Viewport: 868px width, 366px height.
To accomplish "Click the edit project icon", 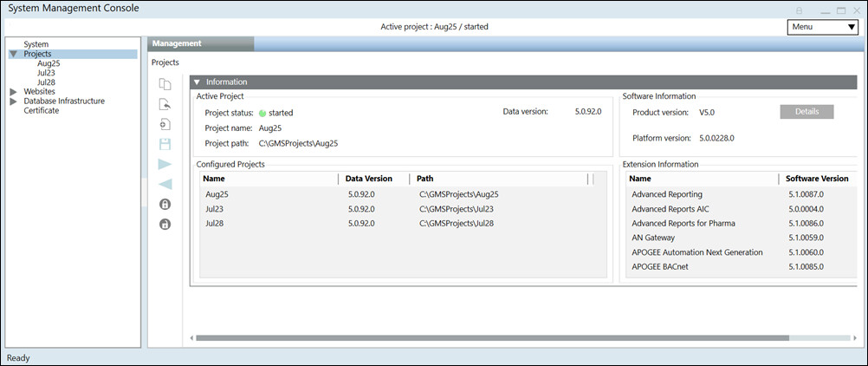I will pyautogui.click(x=165, y=124).
